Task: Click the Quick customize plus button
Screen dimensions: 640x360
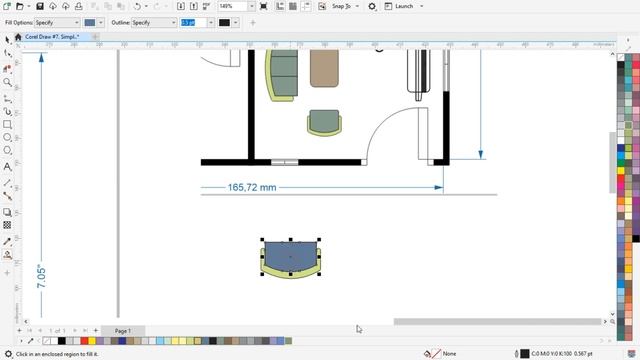Action: click(x=7, y=273)
